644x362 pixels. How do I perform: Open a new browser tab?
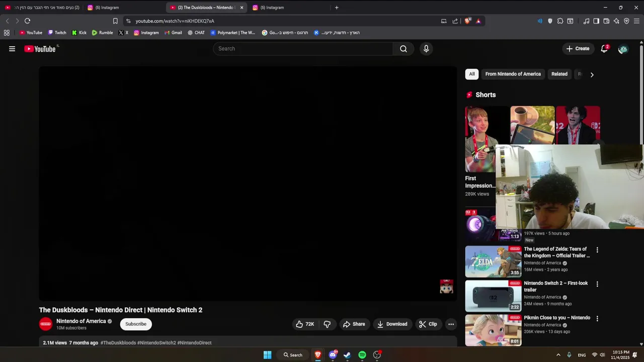tap(337, 8)
